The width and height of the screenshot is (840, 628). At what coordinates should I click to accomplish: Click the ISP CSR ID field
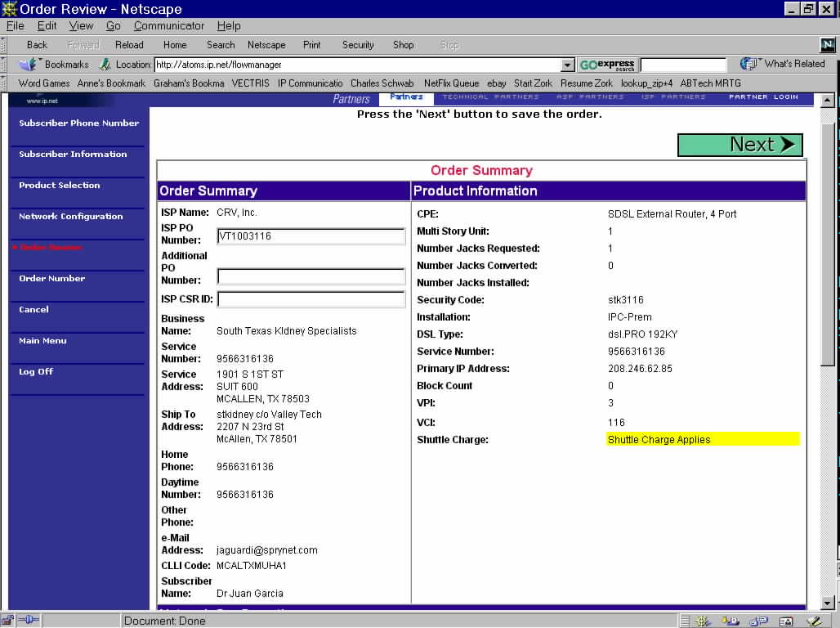311,299
